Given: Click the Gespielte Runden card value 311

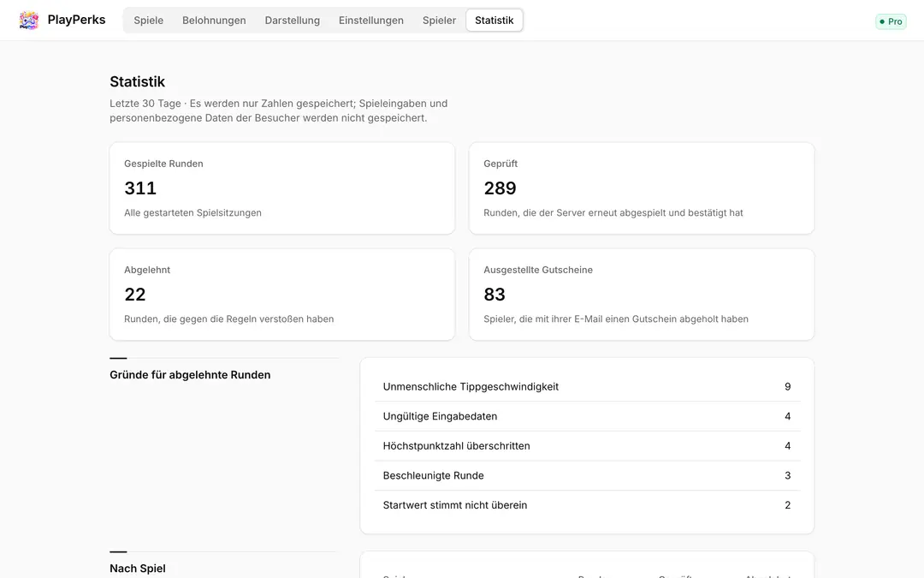Looking at the screenshot, I should 140,188.
